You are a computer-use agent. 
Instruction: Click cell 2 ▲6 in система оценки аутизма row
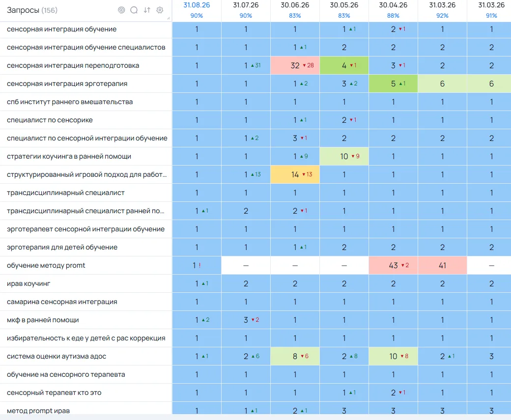coord(246,357)
